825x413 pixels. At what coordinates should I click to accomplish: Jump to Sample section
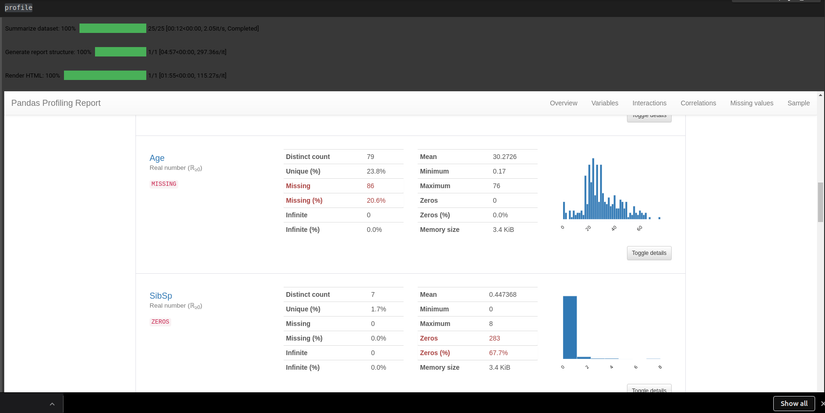point(798,103)
